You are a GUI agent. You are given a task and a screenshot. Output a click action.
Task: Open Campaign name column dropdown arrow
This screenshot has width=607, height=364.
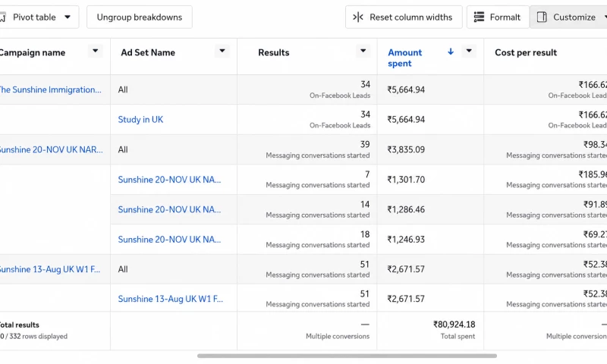(96, 51)
